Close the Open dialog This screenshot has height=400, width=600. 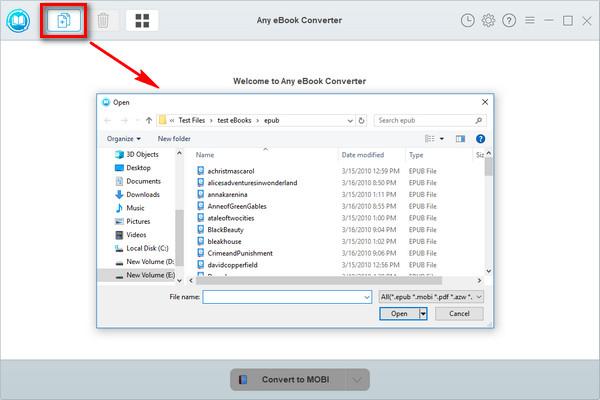[x=485, y=102]
